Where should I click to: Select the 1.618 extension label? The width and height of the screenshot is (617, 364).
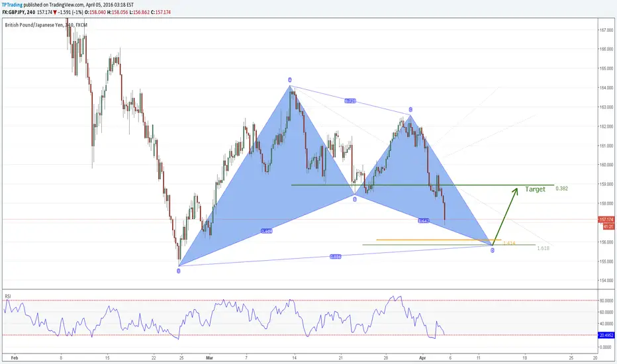tap(543, 248)
